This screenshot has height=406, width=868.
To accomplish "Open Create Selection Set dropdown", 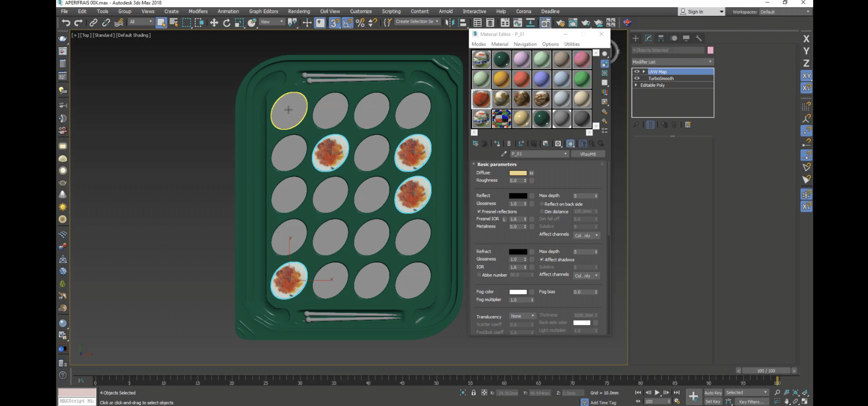I will [x=417, y=22].
